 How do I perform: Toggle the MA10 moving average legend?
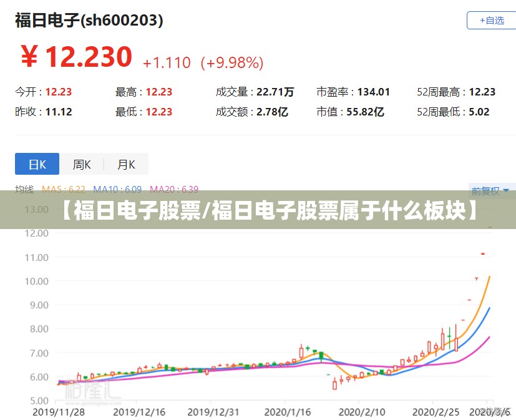[117, 189]
